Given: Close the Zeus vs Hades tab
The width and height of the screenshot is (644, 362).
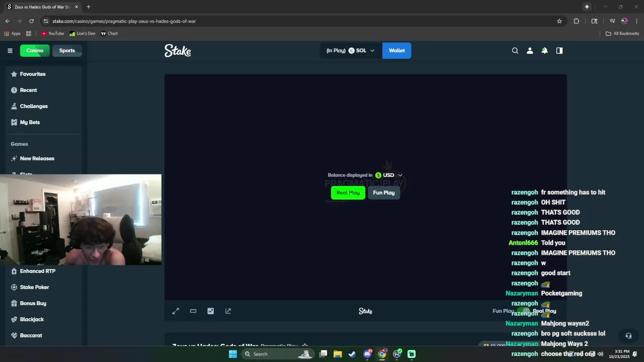Looking at the screenshot, I should 76,7.
